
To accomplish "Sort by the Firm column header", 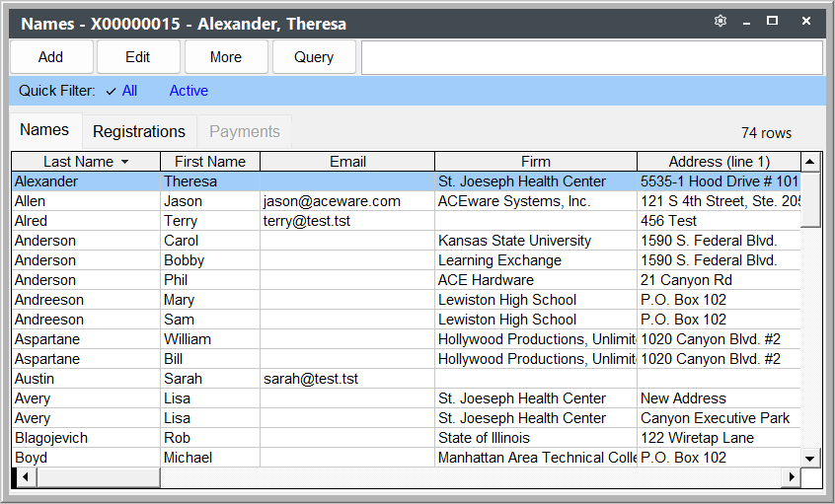I will point(536,162).
